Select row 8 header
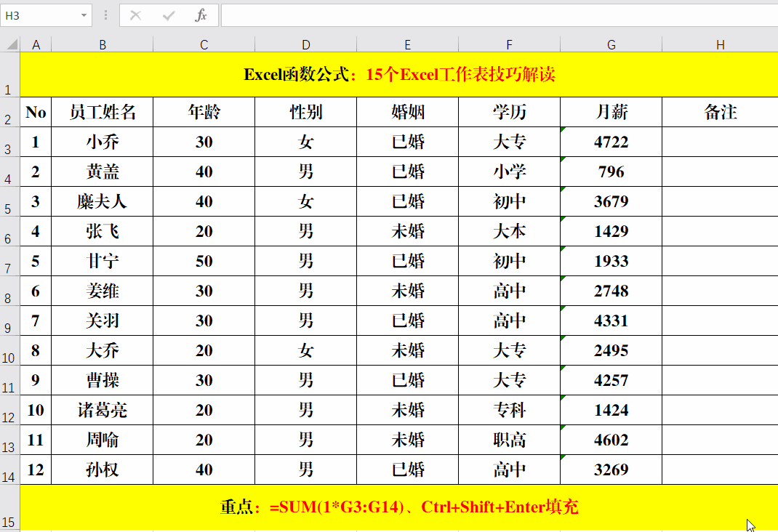 10,291
